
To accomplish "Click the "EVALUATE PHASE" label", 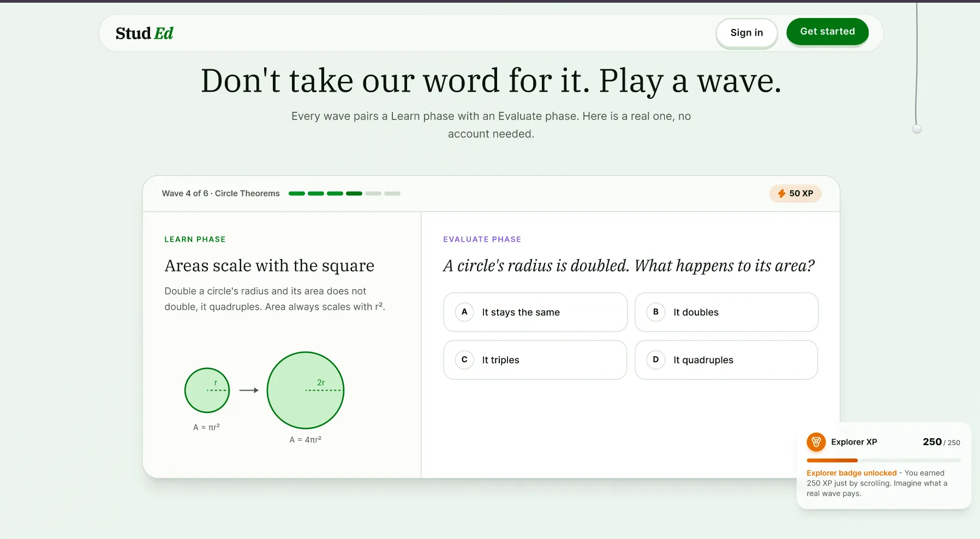I will pyautogui.click(x=482, y=239).
